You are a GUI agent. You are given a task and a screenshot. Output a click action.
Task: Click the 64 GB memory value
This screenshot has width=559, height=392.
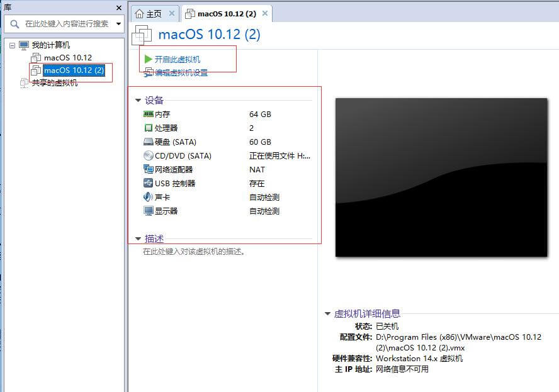[x=260, y=114]
